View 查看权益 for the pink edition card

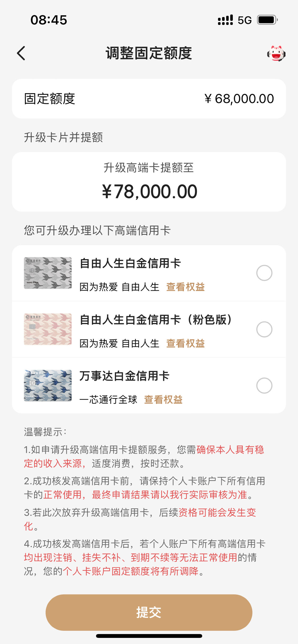click(x=185, y=343)
